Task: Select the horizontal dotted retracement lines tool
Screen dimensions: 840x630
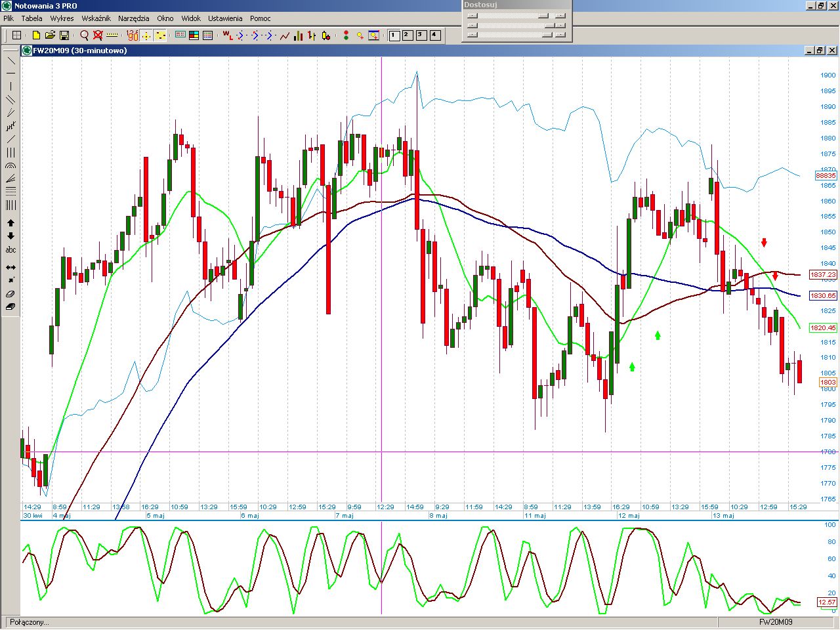Action: point(10,191)
